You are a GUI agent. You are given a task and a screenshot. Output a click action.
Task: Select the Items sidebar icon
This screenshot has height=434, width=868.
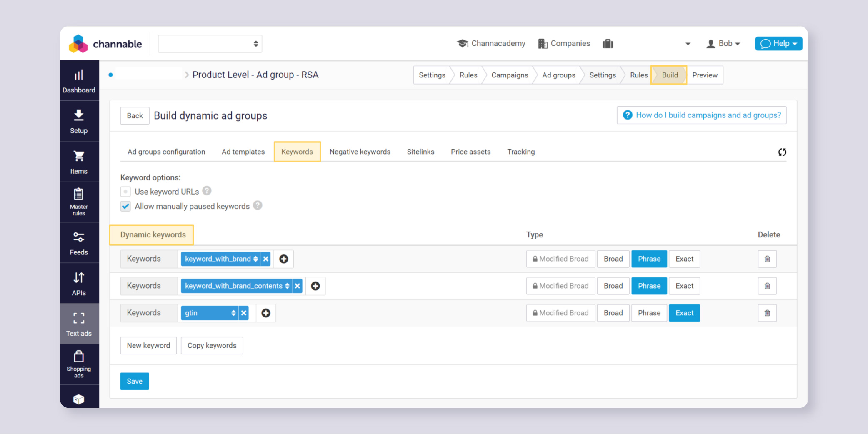pos(79,162)
